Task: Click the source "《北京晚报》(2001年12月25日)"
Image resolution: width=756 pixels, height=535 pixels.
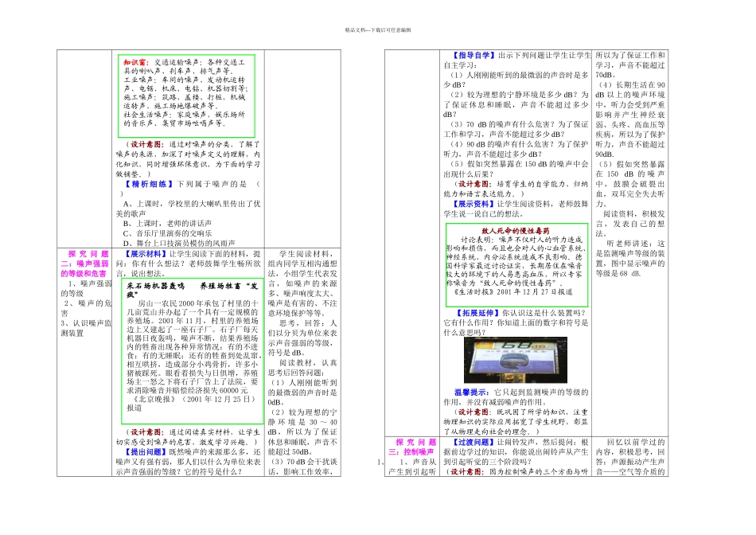Action: (194, 399)
